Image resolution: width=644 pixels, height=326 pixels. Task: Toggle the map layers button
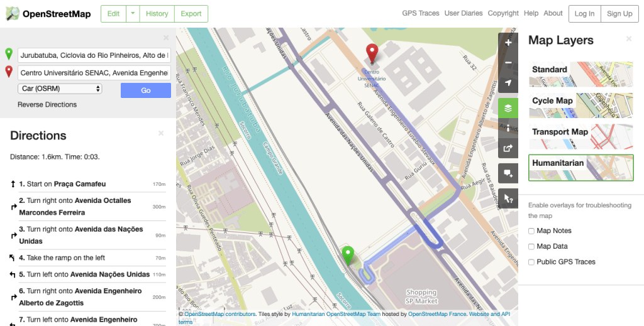508,108
